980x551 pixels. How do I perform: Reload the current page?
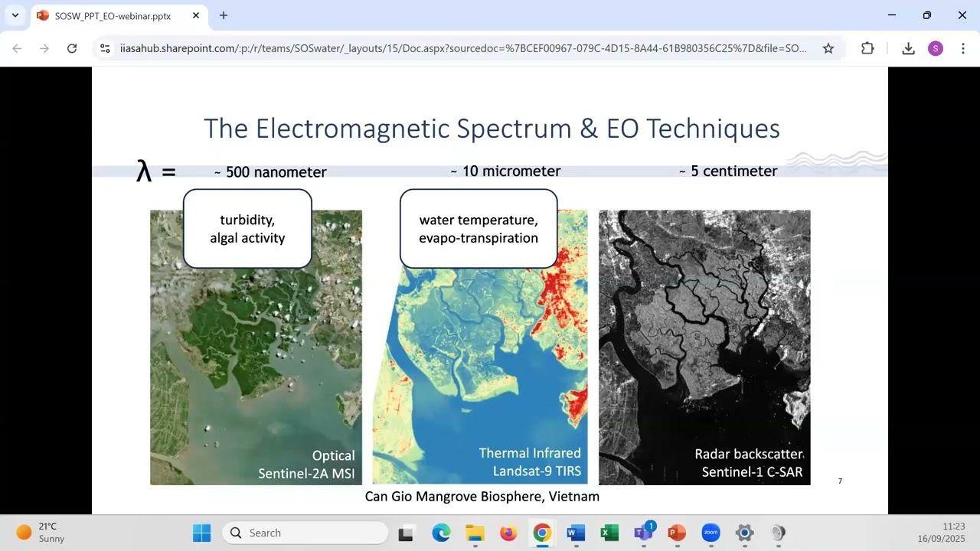tap(72, 48)
